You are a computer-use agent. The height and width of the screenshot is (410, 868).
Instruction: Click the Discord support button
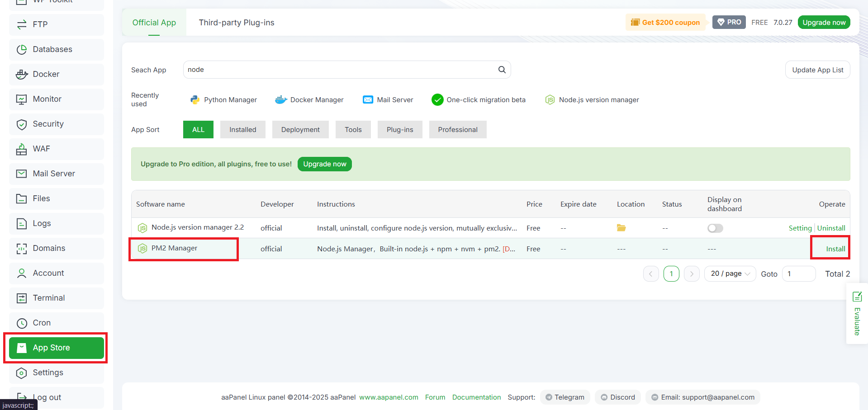pos(618,397)
